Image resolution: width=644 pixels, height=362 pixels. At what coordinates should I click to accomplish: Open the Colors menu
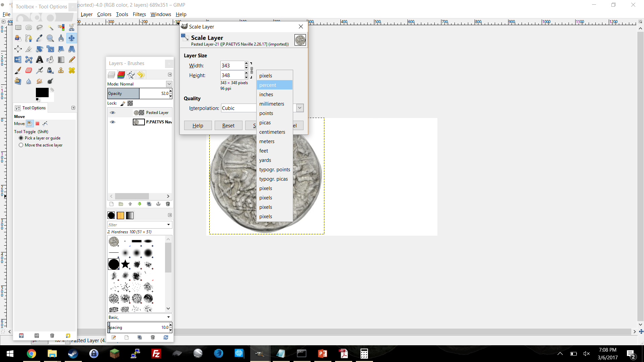tap(104, 14)
